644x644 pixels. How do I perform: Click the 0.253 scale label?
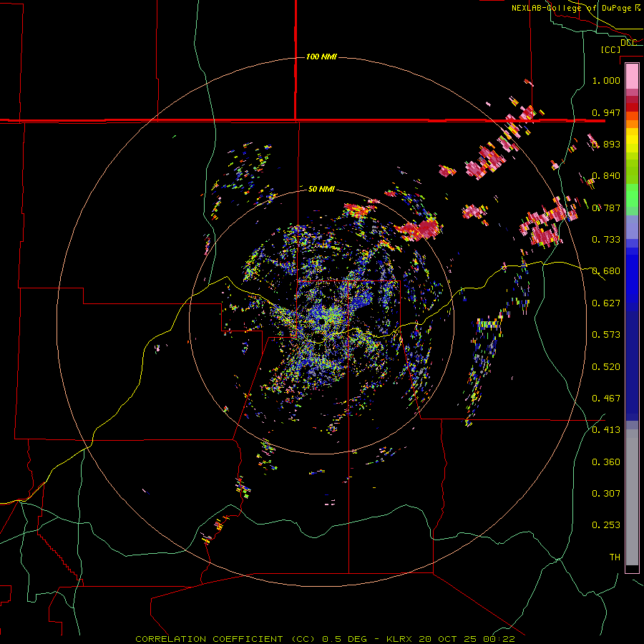[x=606, y=525]
